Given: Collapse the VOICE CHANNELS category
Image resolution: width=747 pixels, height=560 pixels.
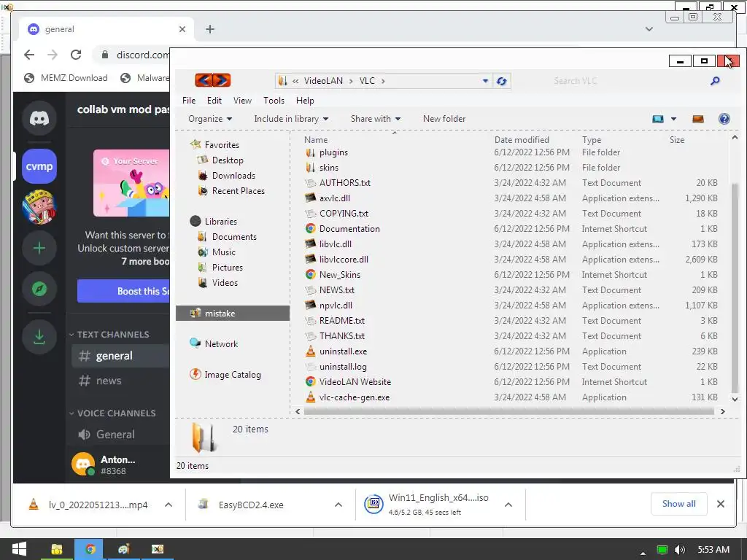Looking at the screenshot, I should tap(112, 413).
